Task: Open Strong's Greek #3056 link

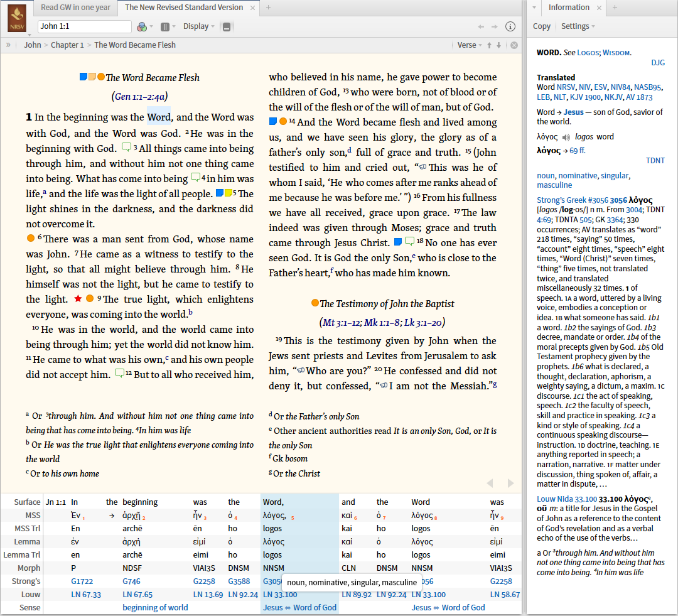Action: coord(573,200)
